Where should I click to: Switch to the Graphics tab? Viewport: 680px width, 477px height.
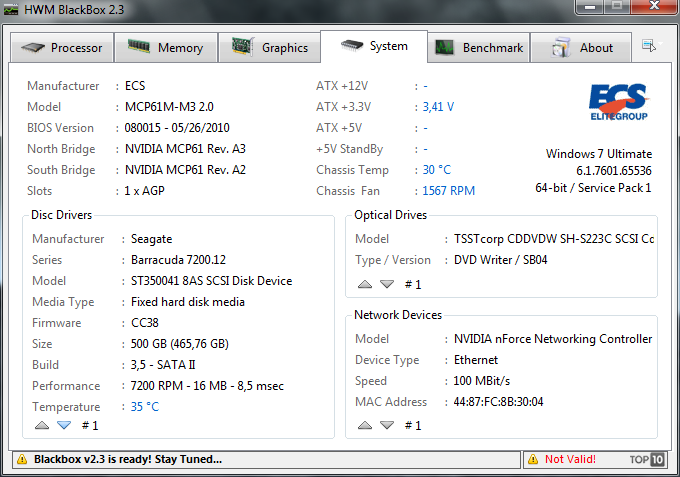coord(270,47)
